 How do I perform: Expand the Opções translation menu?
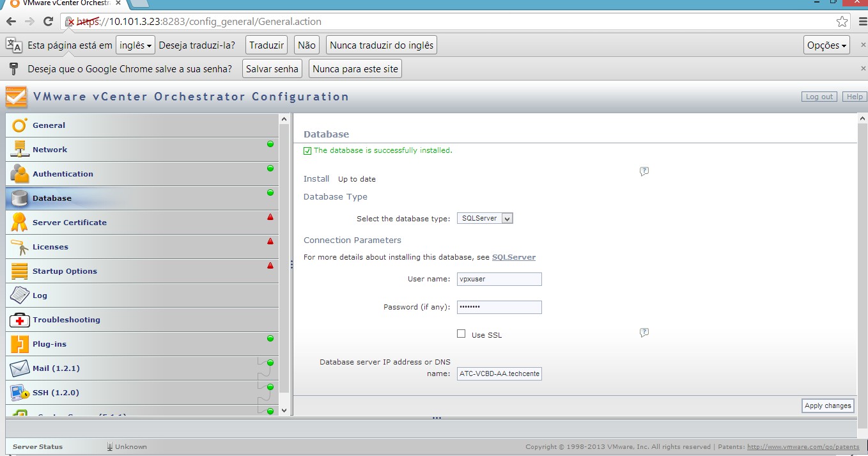(827, 45)
